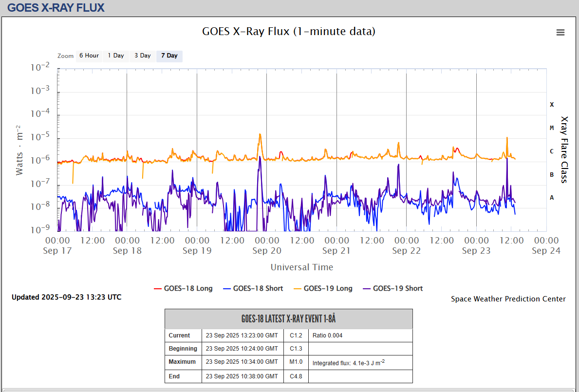Click the orange flare peak near Sep 20
This screenshot has width=579, height=392.
point(260,134)
